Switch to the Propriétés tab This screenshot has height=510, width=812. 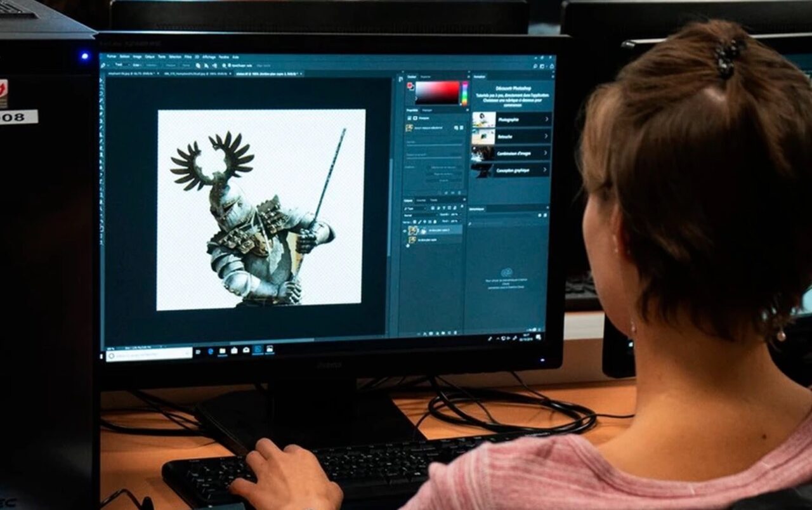(x=412, y=110)
